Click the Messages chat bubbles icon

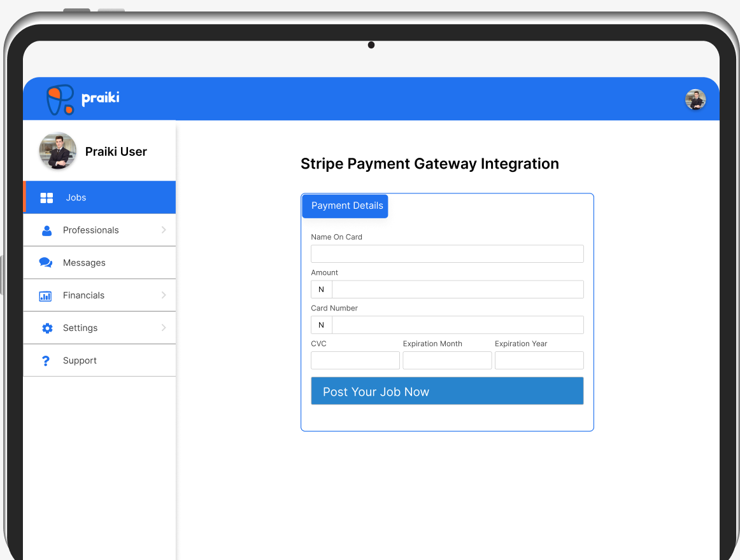(46, 262)
